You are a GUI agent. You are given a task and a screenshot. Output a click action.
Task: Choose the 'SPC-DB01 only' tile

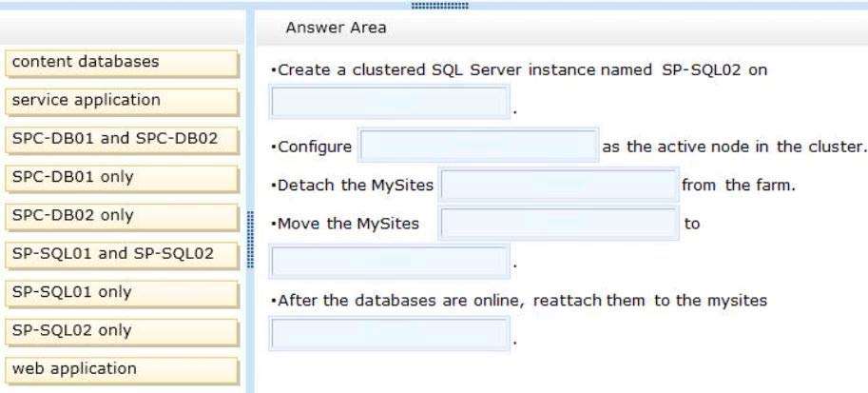coord(122,179)
